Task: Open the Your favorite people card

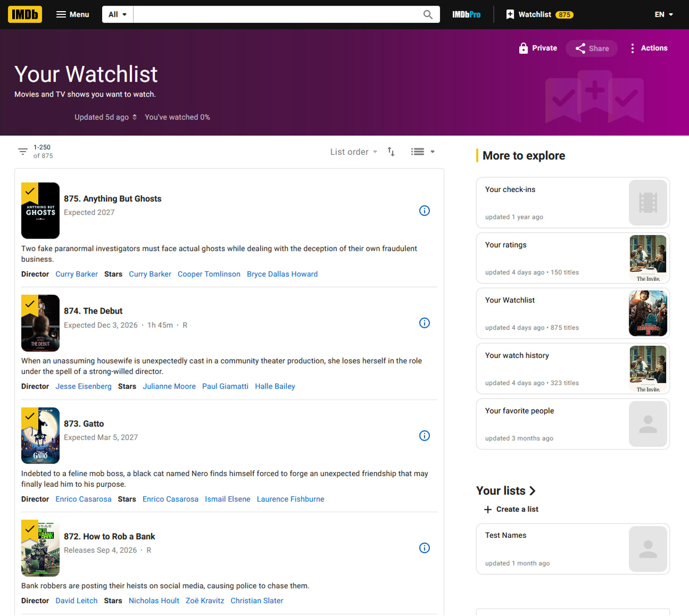Action: point(573,424)
